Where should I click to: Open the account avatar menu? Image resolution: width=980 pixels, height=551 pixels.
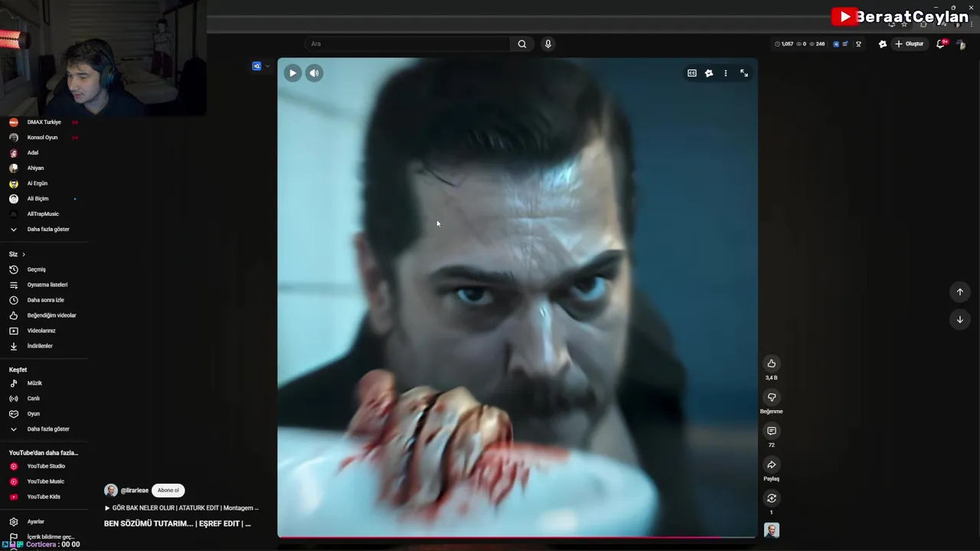961,44
